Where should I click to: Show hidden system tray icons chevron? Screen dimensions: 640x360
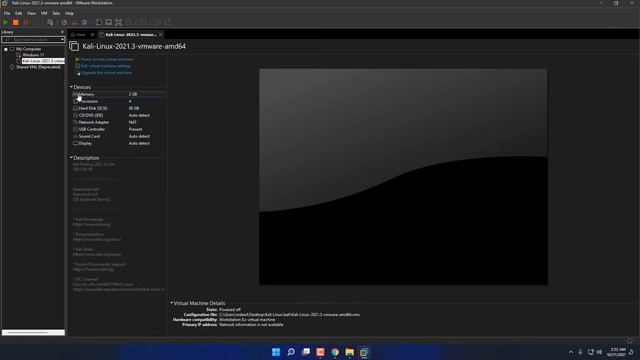tap(571, 352)
